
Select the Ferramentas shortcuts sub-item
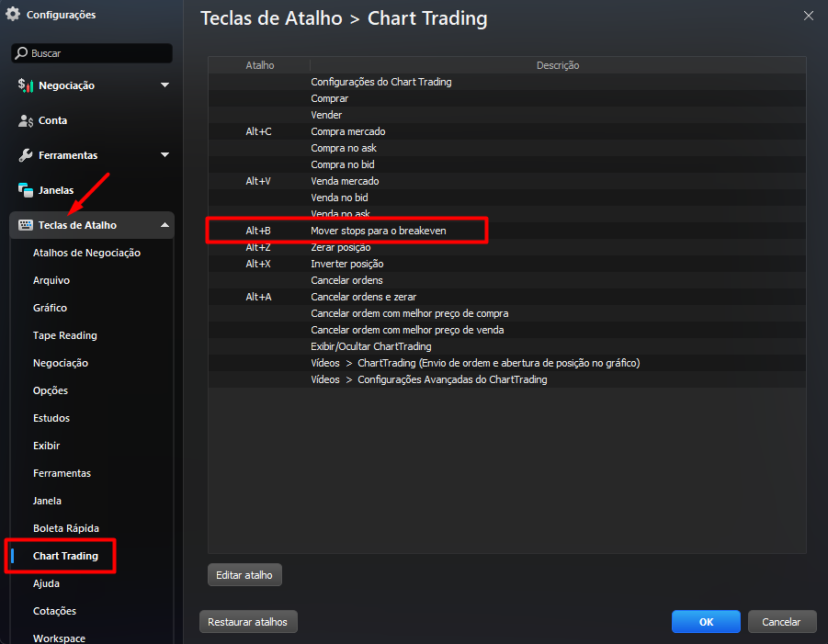(62, 473)
